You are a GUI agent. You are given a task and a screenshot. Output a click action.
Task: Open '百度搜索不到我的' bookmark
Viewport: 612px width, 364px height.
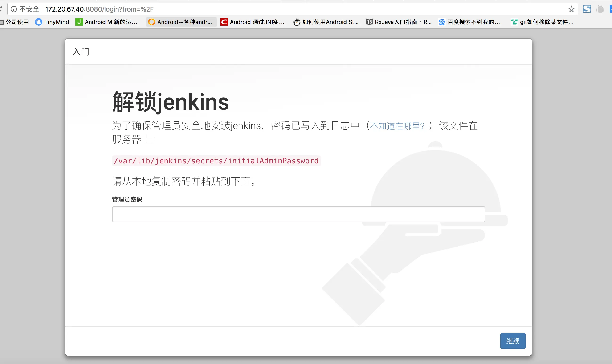pos(469,22)
